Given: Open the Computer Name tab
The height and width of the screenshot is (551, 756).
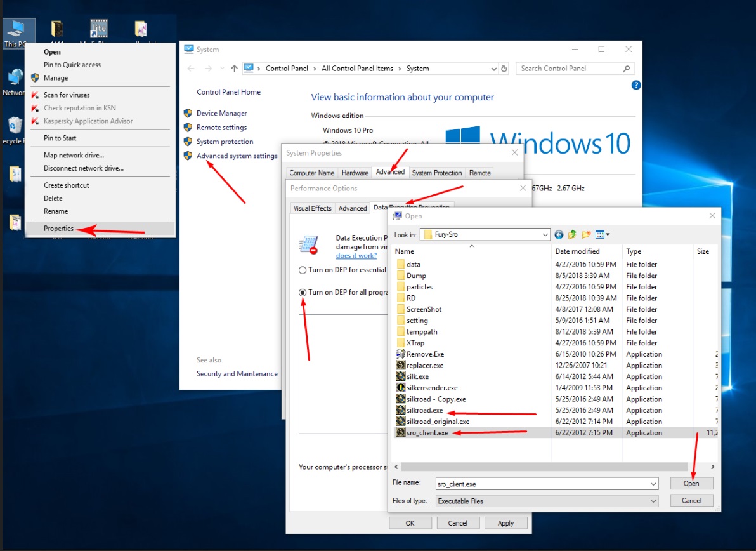Looking at the screenshot, I should pyautogui.click(x=311, y=173).
